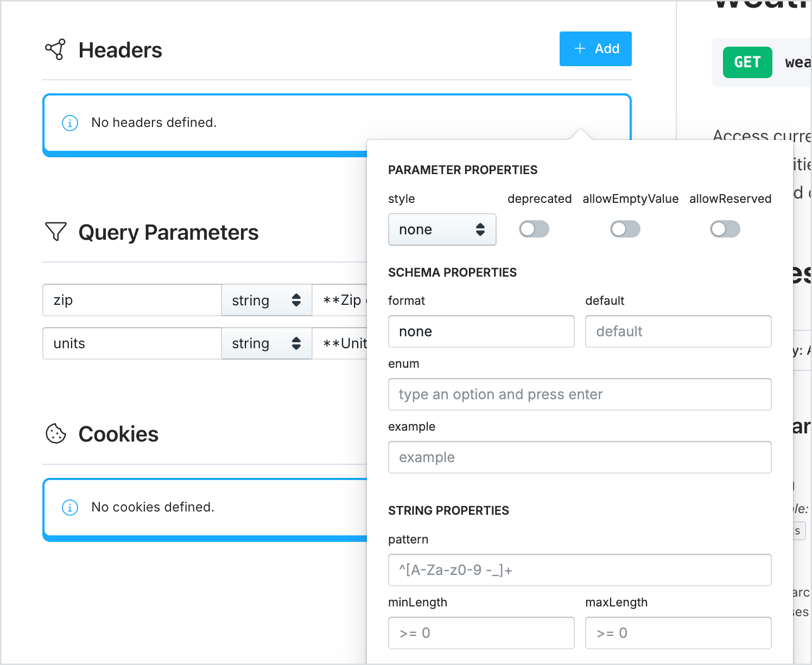Click the **Zip description field
This screenshot has width=812, height=665.
[x=340, y=300]
